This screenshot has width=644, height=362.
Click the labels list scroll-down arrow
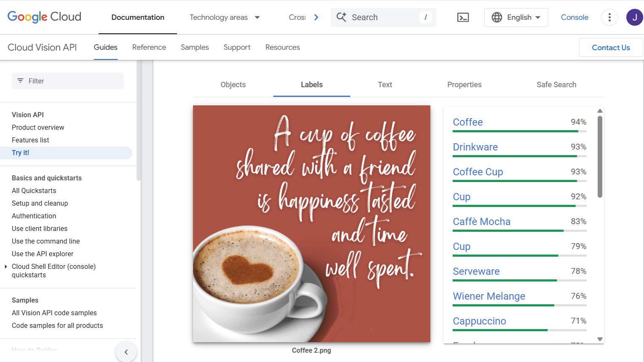pyautogui.click(x=600, y=339)
